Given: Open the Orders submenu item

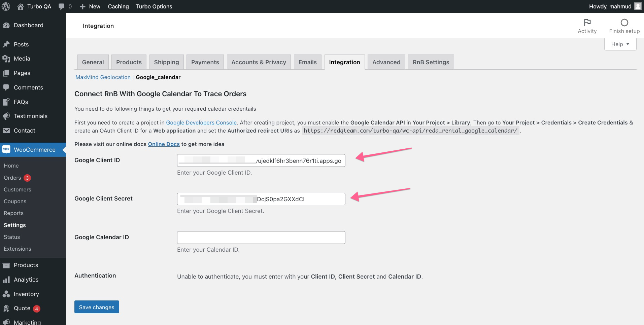Looking at the screenshot, I should [12, 178].
